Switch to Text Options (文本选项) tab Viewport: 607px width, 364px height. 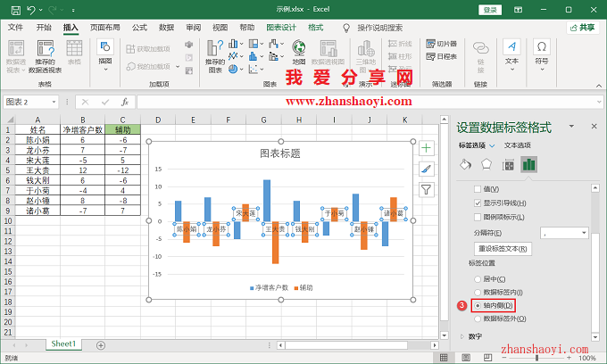pos(517,145)
